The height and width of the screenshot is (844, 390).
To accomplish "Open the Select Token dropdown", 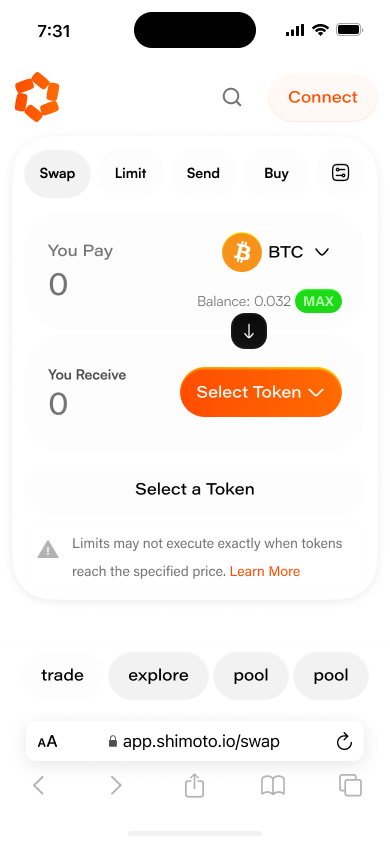I will pyautogui.click(x=261, y=392).
